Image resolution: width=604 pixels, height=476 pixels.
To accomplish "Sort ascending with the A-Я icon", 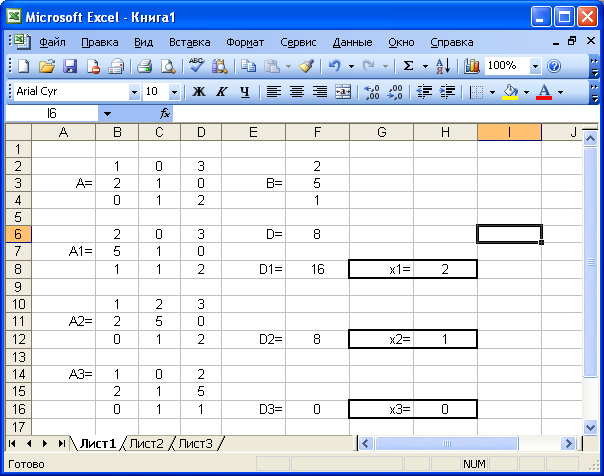I will click(x=443, y=66).
